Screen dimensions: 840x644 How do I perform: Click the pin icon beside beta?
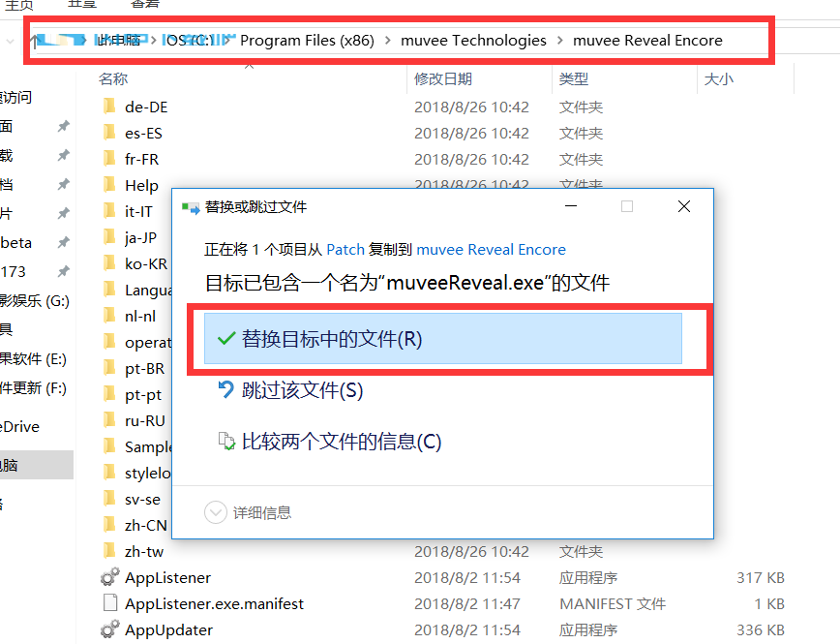tap(63, 242)
